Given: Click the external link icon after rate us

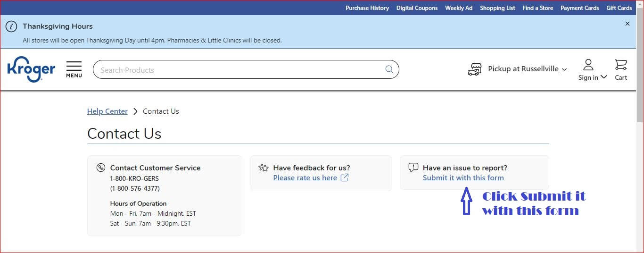Looking at the screenshot, I should [x=345, y=177].
